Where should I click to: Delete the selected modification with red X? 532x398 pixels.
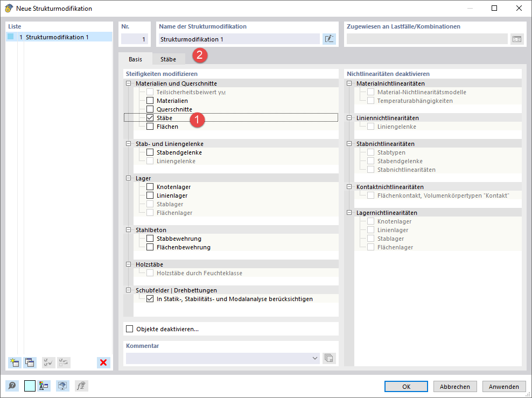(x=103, y=362)
